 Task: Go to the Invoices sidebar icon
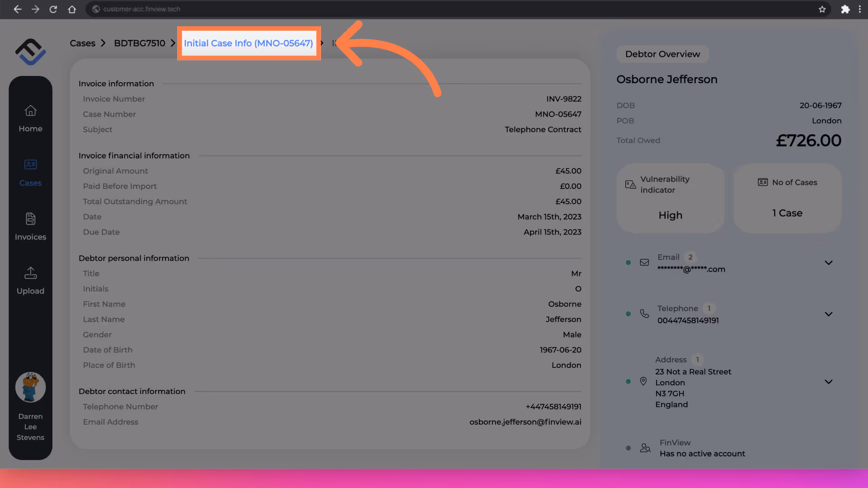tap(30, 219)
